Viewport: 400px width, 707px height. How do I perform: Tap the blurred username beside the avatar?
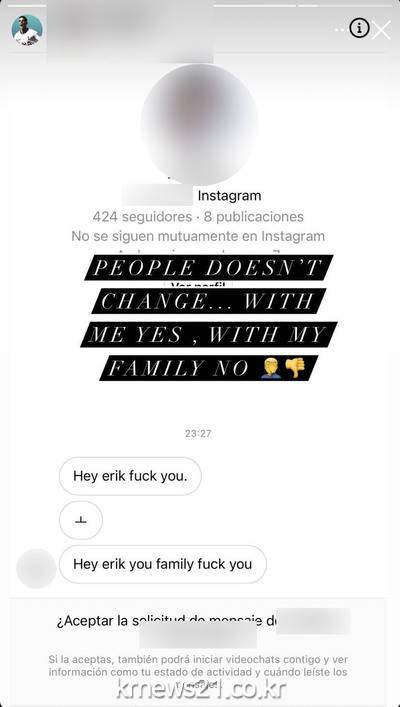pyautogui.click(x=130, y=31)
